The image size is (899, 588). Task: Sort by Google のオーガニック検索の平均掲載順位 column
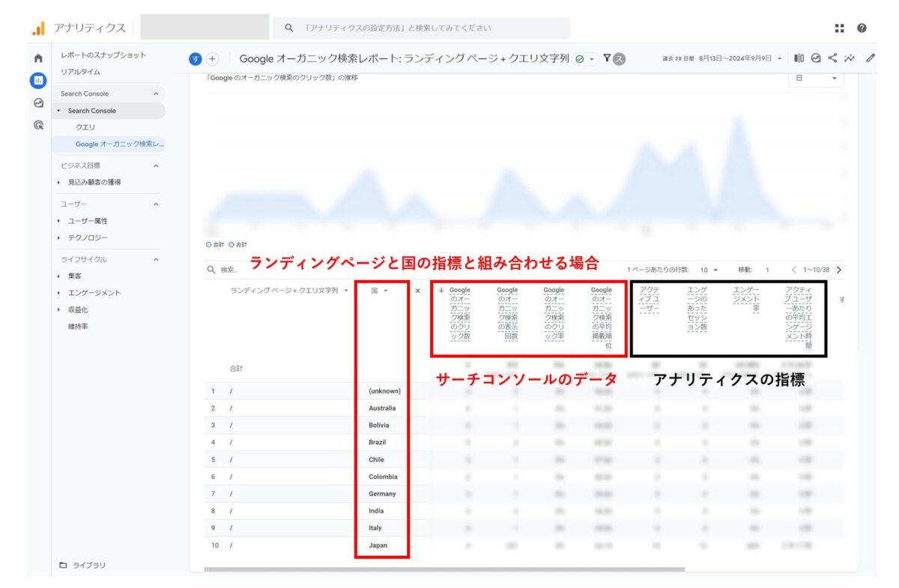[x=602, y=318]
